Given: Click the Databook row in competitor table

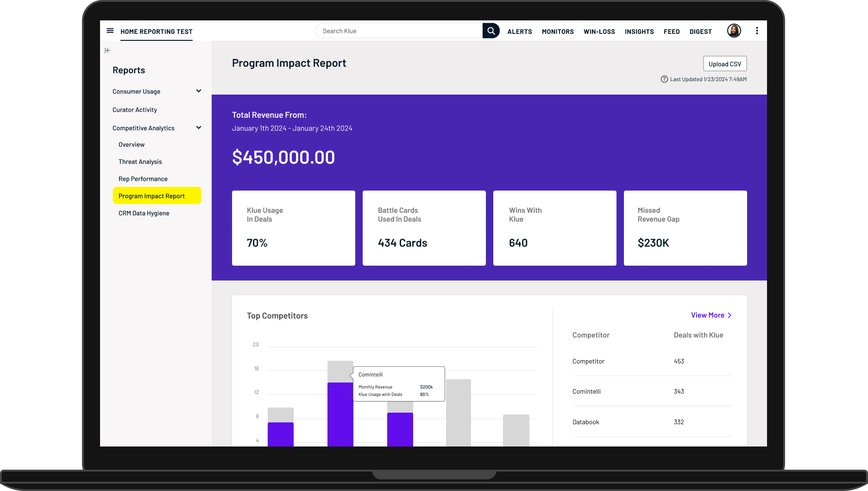Looking at the screenshot, I should pyautogui.click(x=652, y=422).
